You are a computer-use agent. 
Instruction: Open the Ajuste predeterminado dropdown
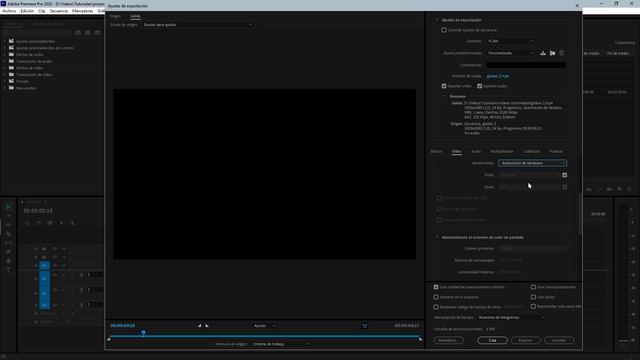coord(510,53)
